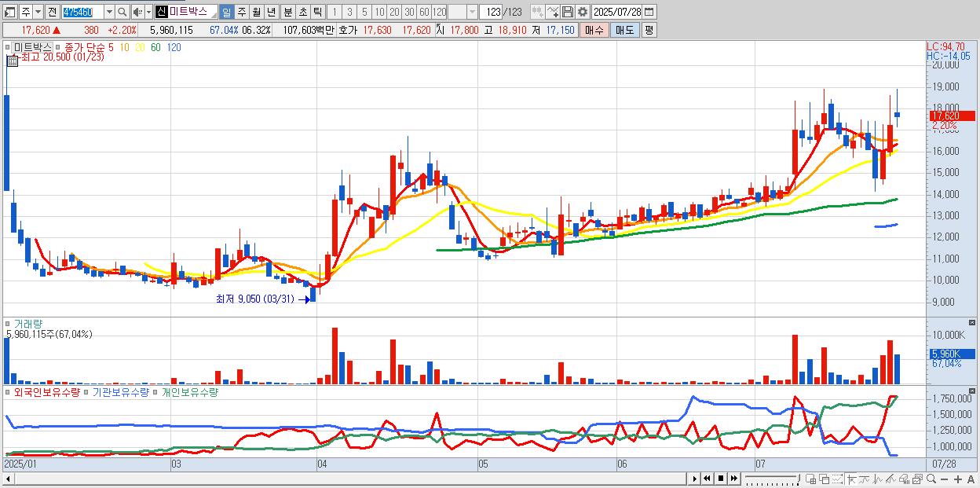Open the tick interval dropdown after 120
Viewport: 980px width, 488px height.
tap(472, 12)
